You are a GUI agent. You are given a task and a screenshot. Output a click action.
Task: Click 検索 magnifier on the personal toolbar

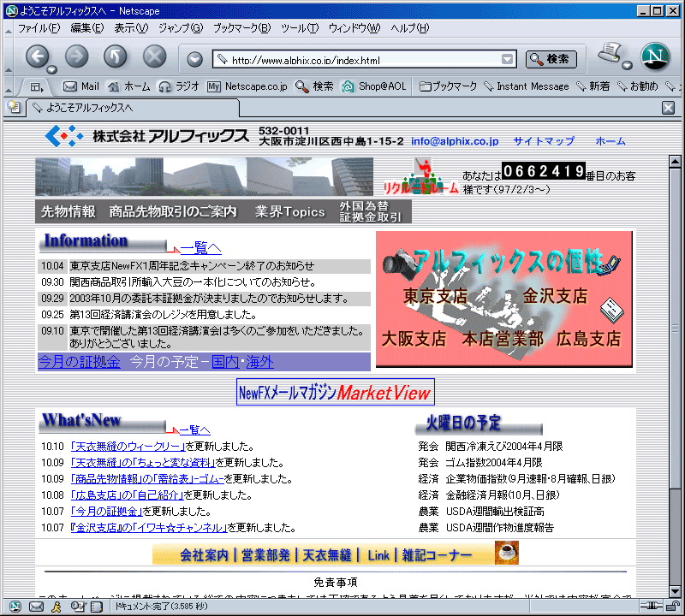[x=314, y=86]
